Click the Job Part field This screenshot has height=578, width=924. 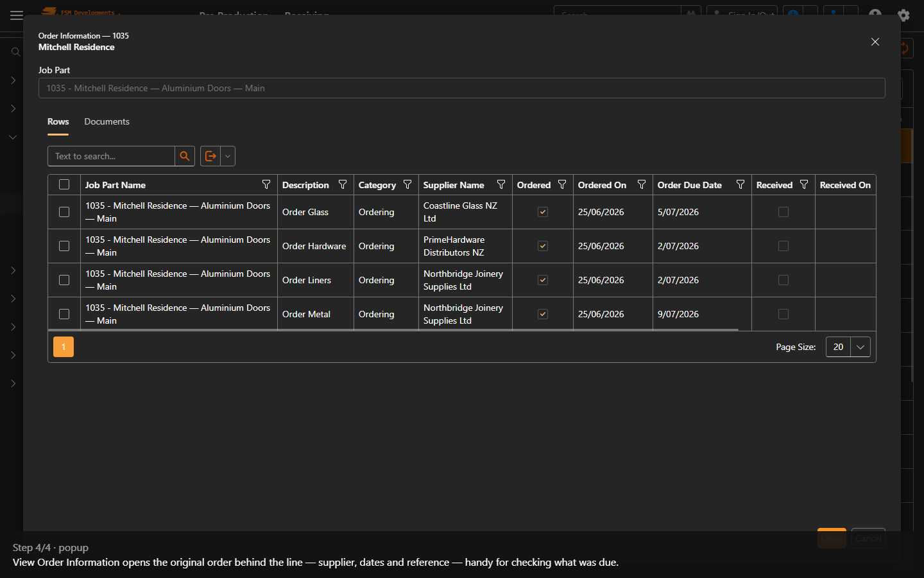coord(462,88)
